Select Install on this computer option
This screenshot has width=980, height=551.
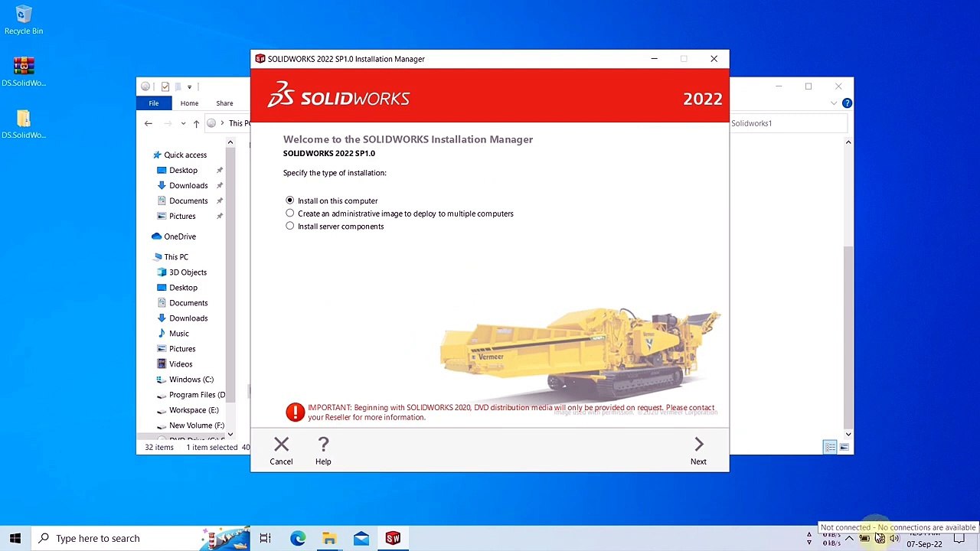331,201
